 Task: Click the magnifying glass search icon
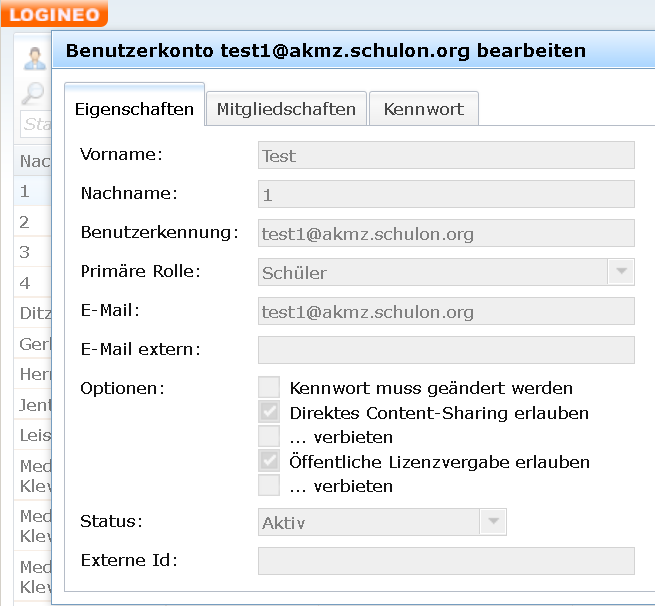(x=33, y=94)
